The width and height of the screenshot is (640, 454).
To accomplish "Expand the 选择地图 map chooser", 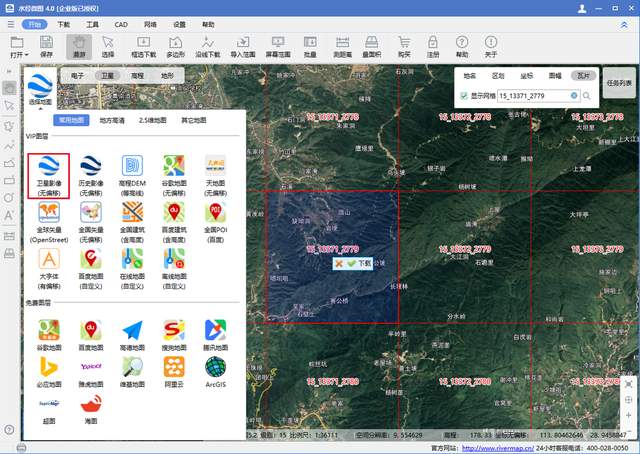I will 41,88.
